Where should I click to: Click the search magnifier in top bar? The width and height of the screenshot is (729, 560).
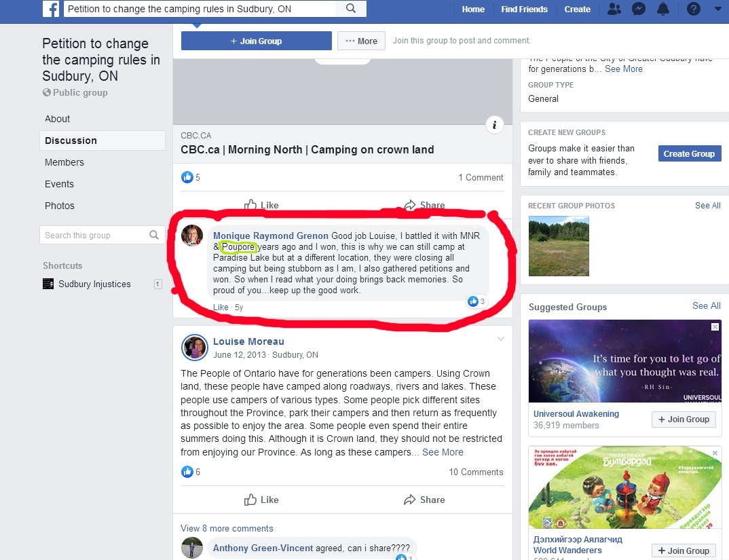pyautogui.click(x=351, y=8)
